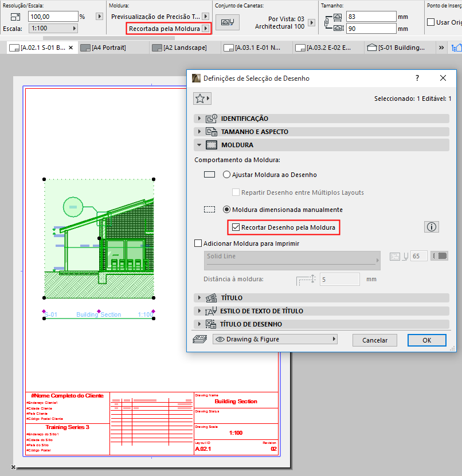This screenshot has width=462, height=476.
Task: Enable Adicionar Moldura para Imprimir
Action: click(x=198, y=243)
